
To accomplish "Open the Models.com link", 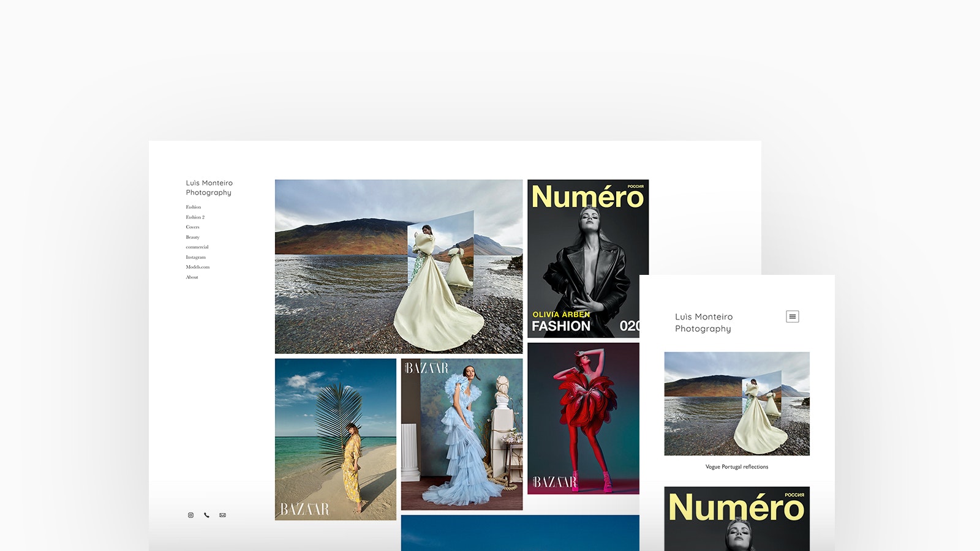I will coord(198,267).
